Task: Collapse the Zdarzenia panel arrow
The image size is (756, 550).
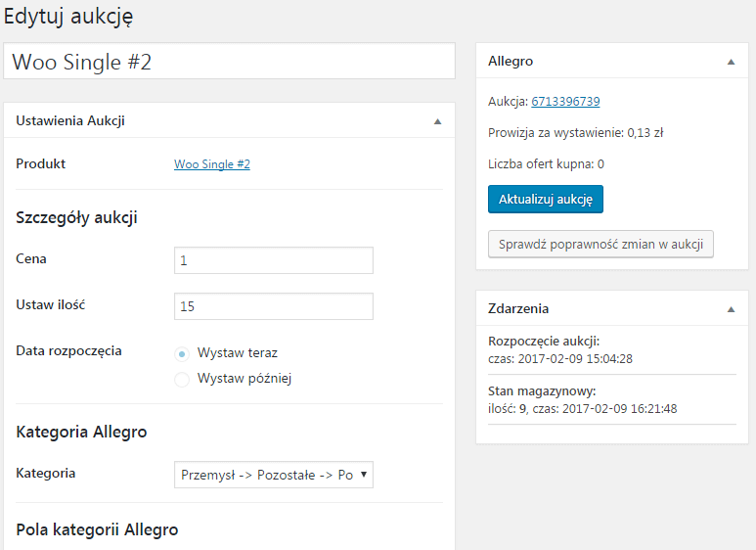Action: click(731, 309)
